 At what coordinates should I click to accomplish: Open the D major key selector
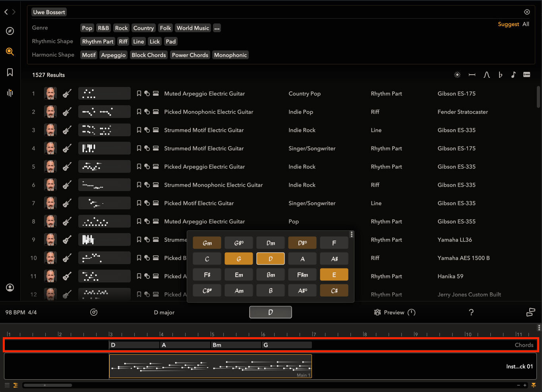coord(164,313)
